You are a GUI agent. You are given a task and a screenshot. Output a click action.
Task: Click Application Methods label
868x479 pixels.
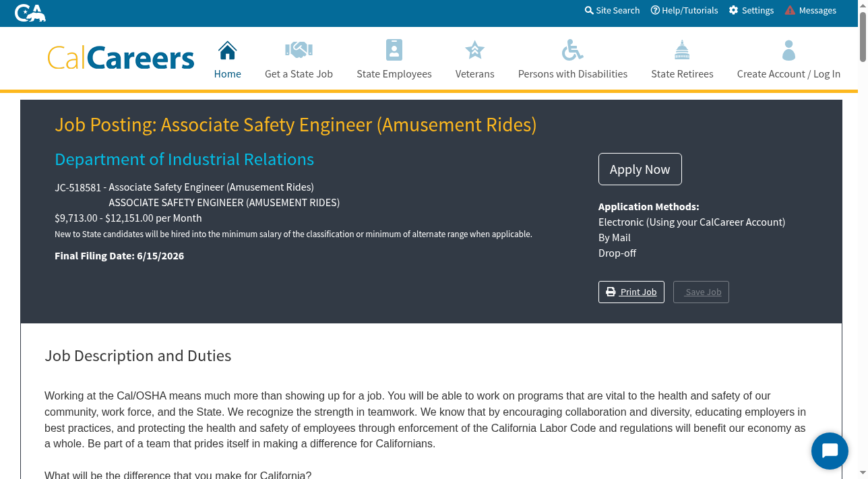point(649,207)
